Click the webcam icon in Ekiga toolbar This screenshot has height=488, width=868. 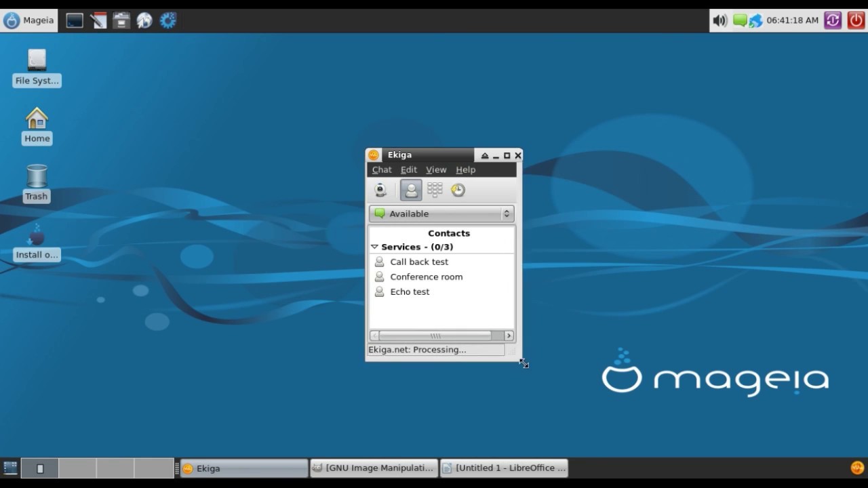[381, 190]
